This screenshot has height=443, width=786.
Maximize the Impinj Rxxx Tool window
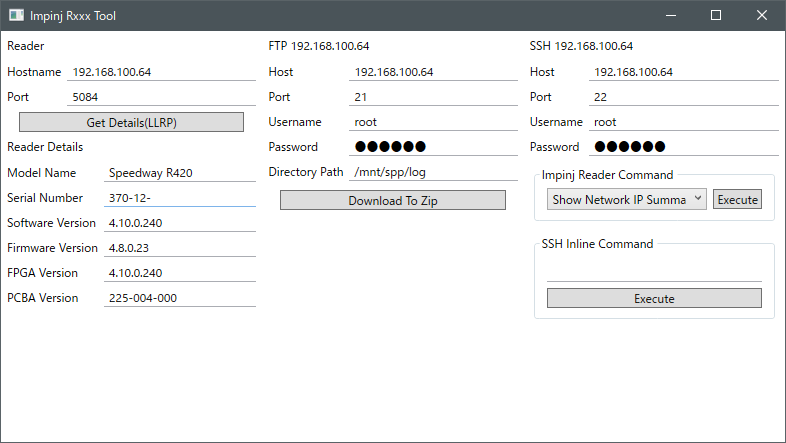tap(716, 15)
